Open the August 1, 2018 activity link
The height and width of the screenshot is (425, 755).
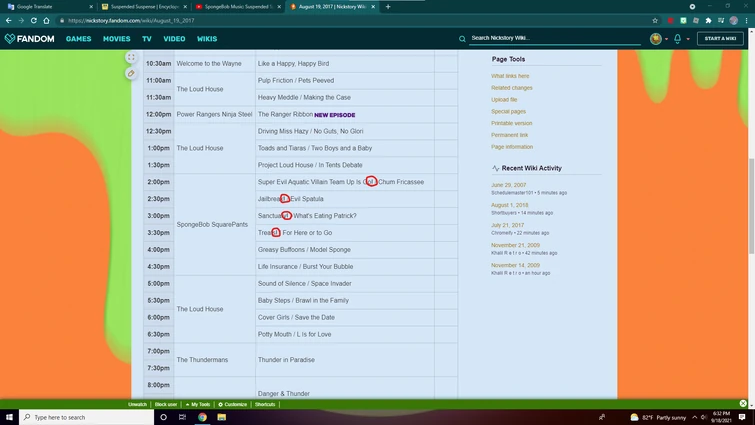pos(509,205)
